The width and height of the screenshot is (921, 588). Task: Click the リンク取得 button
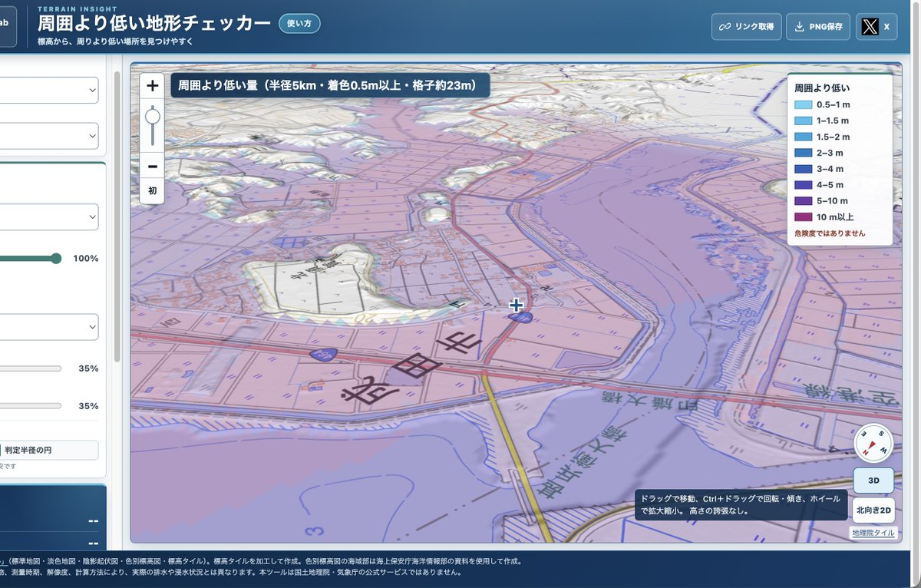pos(747,27)
